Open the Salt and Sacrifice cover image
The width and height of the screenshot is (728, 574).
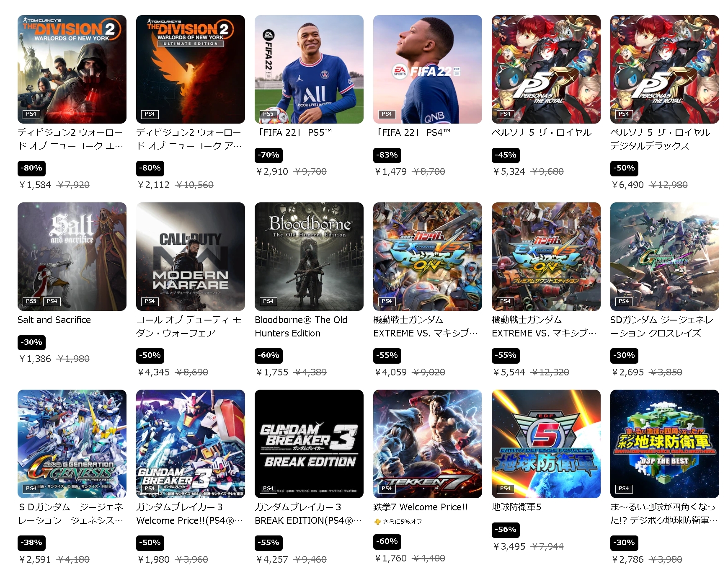coord(72,256)
